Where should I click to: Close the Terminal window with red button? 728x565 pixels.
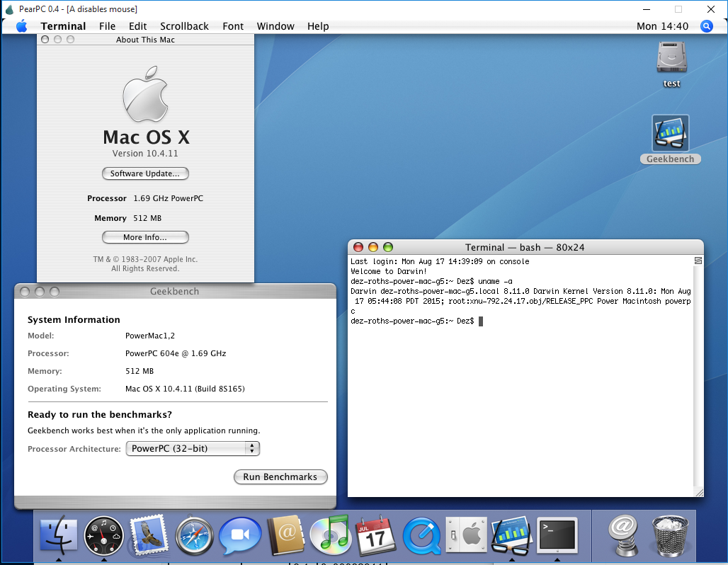point(358,247)
